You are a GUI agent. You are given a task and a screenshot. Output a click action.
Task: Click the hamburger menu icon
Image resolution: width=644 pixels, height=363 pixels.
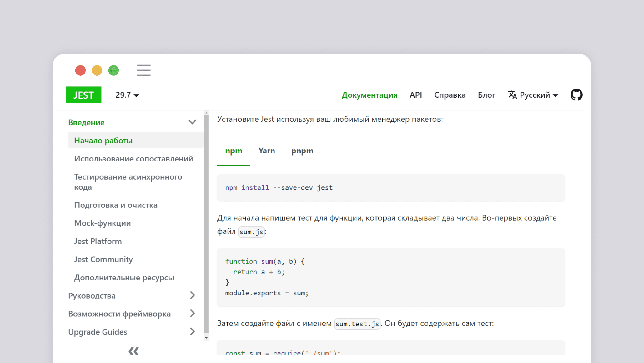(143, 70)
